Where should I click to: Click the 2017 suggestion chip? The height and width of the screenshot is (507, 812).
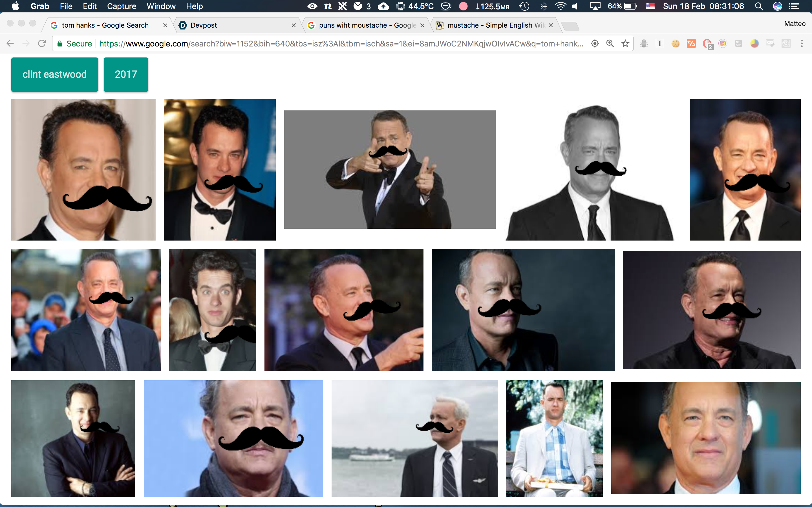coord(126,74)
